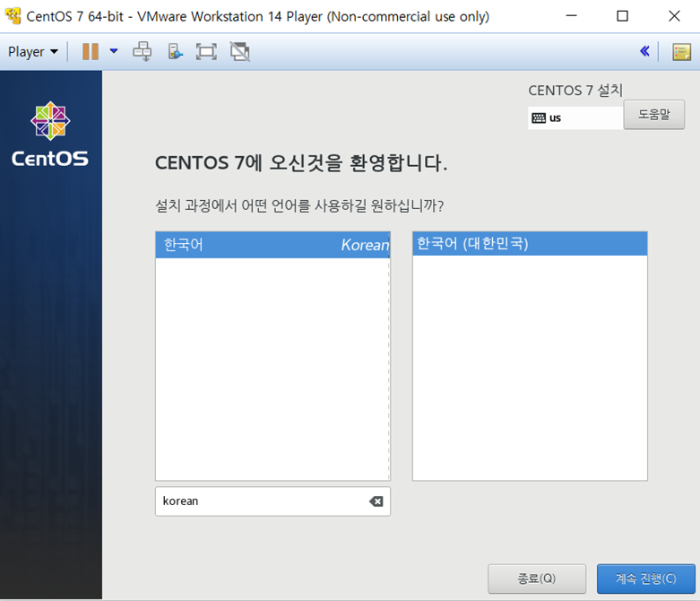
Task: Clear the korean search text
Action: tap(376, 501)
